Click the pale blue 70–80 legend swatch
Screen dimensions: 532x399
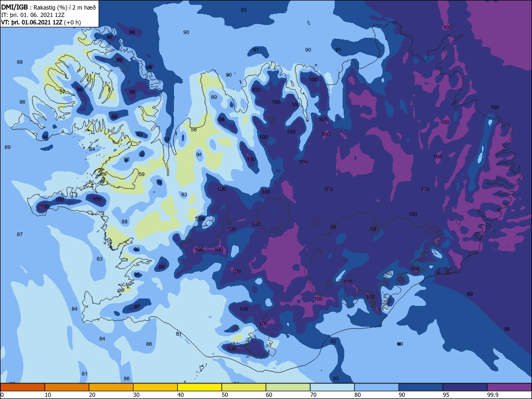(332, 387)
